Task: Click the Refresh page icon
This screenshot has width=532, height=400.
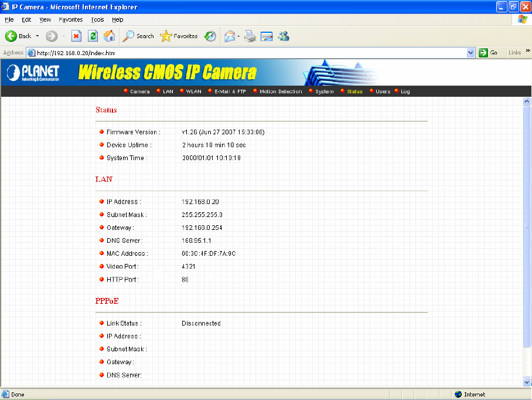Action: point(93,36)
